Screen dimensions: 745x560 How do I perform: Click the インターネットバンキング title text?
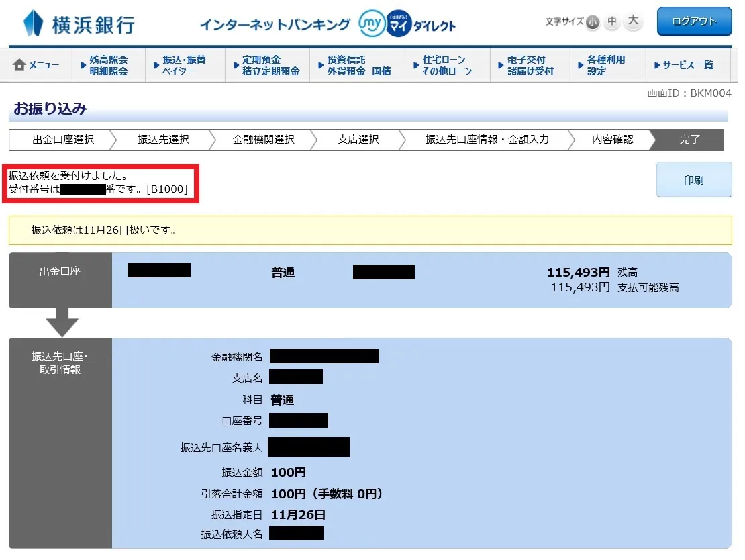[275, 24]
